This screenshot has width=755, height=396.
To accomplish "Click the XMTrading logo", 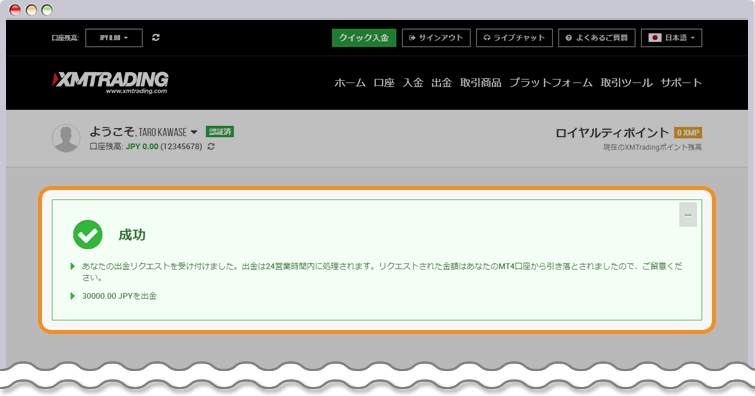I will coord(110,82).
